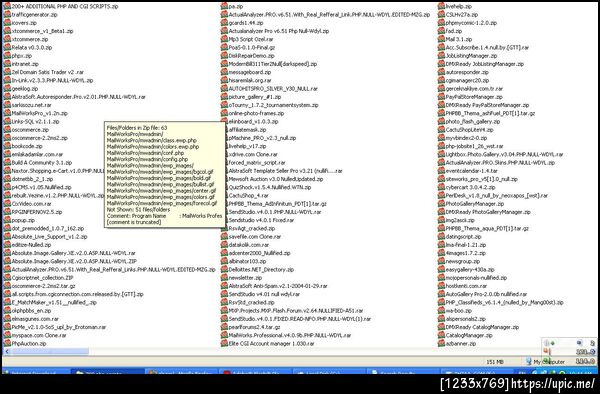
Task: Click file name 'oscommerce-2.2ms2.tar.gz'
Action: coord(44,286)
